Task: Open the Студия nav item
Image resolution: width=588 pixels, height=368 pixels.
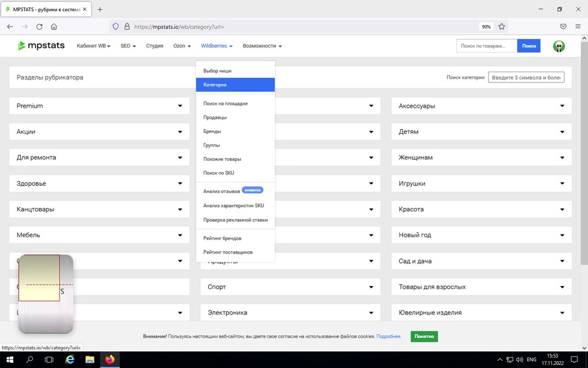Action: [x=154, y=46]
